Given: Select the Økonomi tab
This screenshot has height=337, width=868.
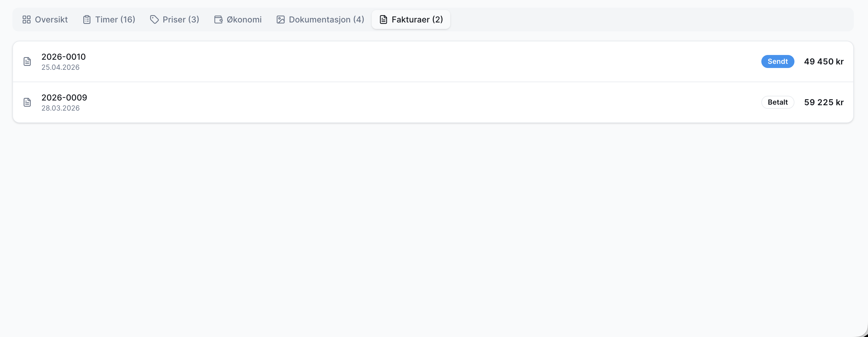Looking at the screenshot, I should (x=238, y=20).
